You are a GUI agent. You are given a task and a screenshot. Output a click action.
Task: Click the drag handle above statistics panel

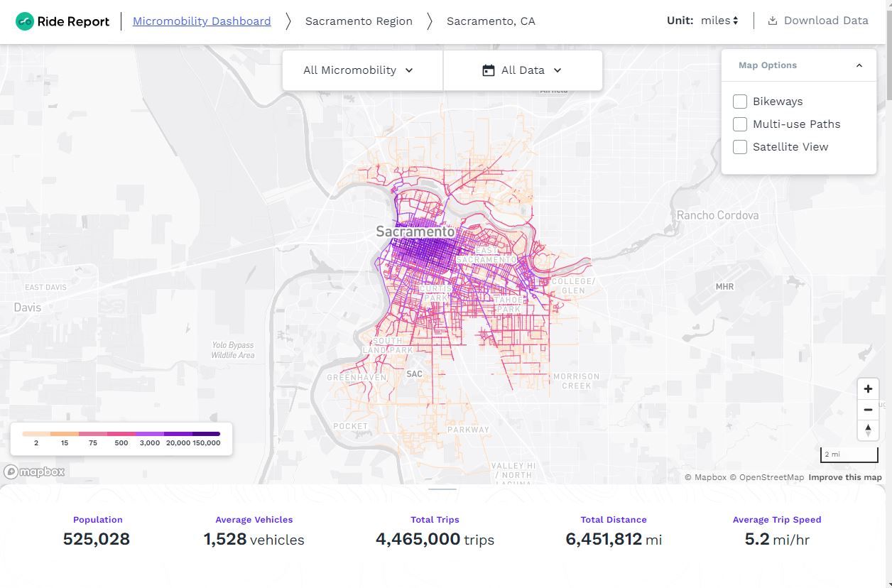pyautogui.click(x=442, y=489)
